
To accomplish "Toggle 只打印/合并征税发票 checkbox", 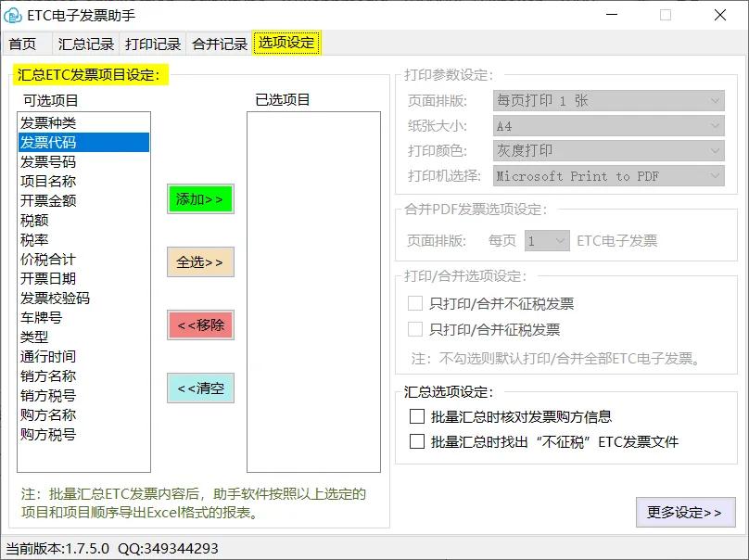I will click(415, 329).
